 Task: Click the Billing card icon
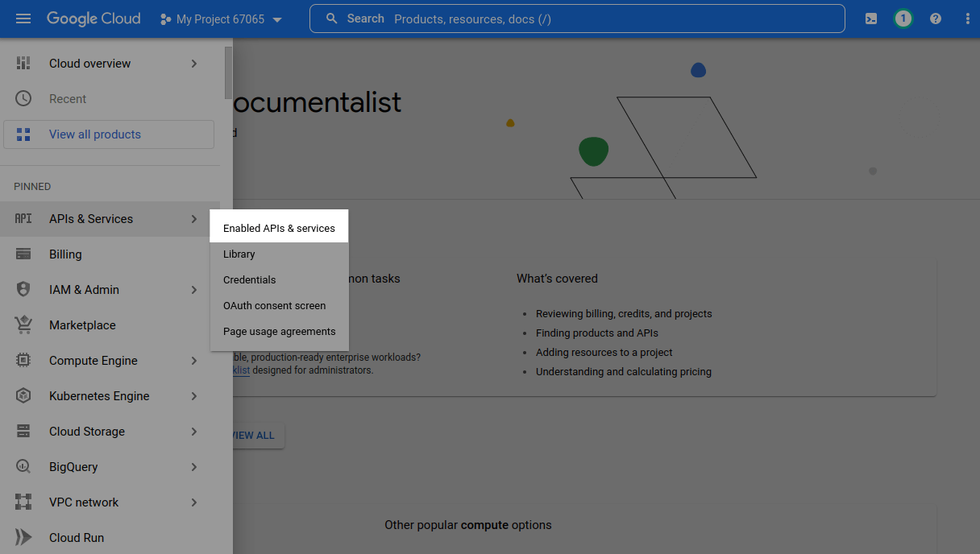coord(23,254)
